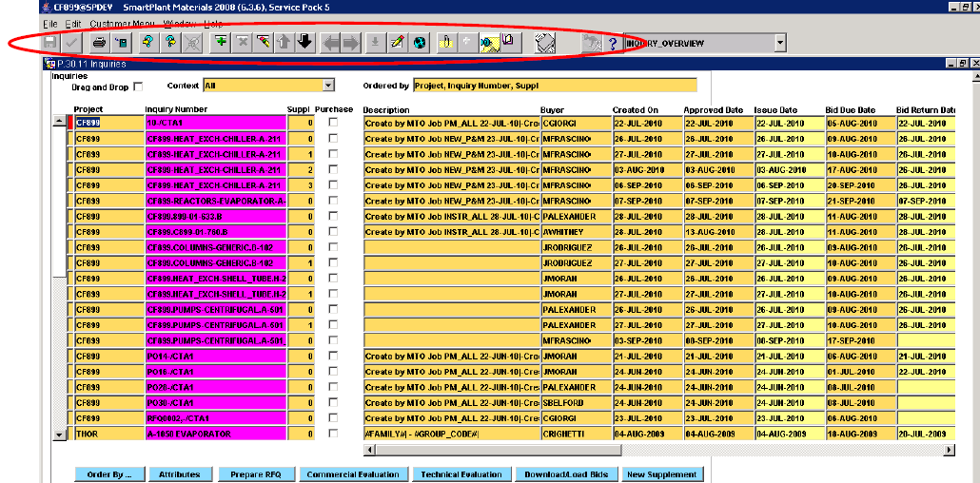Click the Print toolbar icon
This screenshot has height=483, width=980.
(x=99, y=43)
